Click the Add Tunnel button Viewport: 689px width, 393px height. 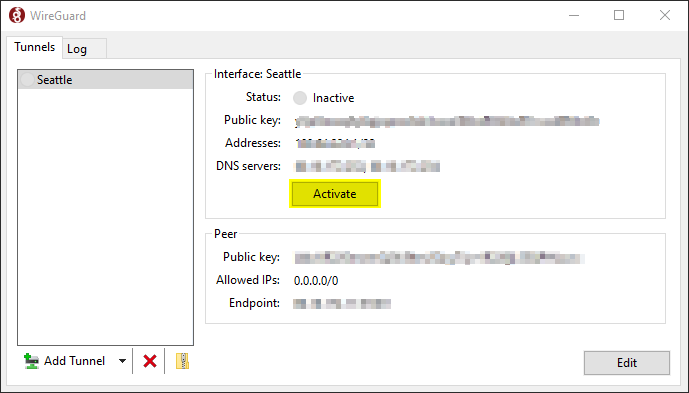(x=64, y=361)
